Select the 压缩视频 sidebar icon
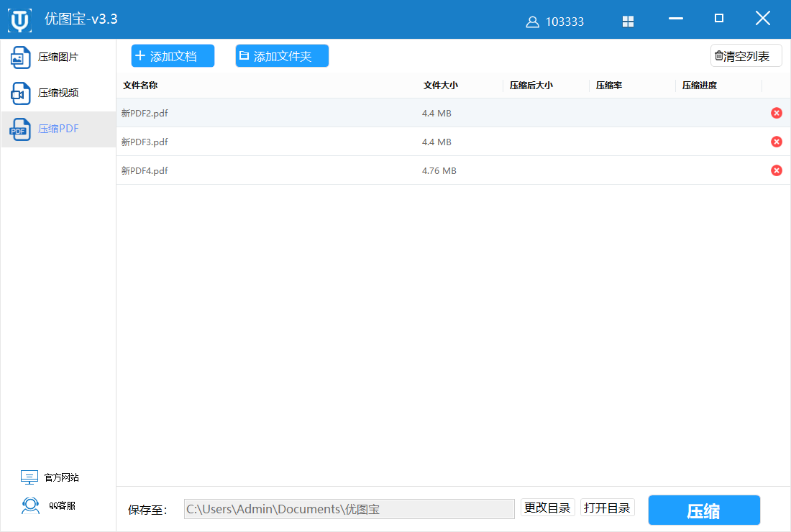 (x=21, y=93)
